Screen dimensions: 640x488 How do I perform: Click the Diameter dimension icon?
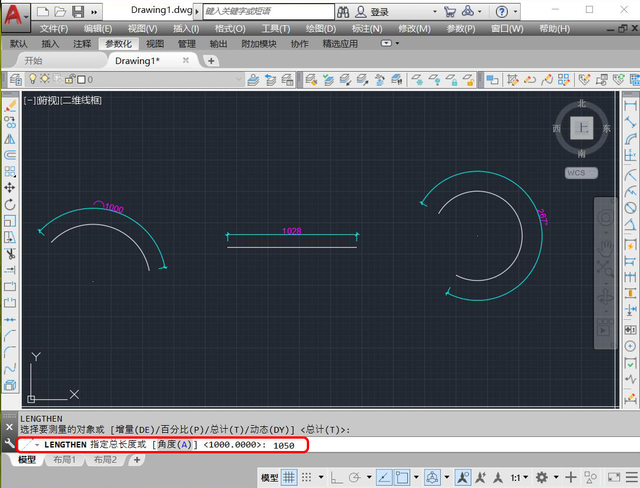click(x=630, y=208)
